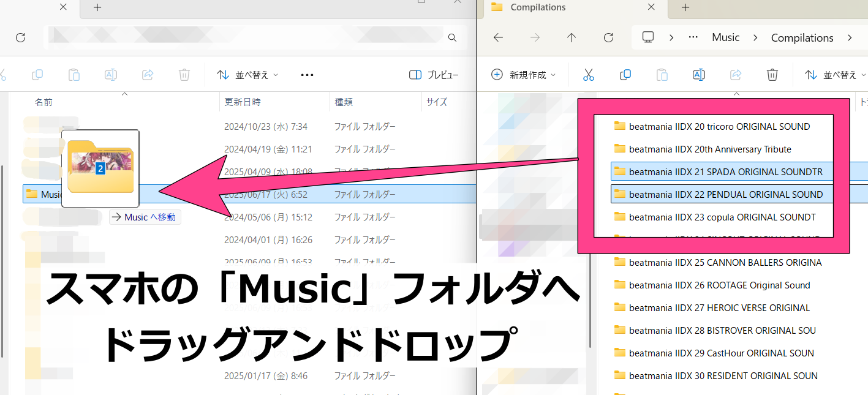Click Compilations in the breadcrumb path

[802, 37]
